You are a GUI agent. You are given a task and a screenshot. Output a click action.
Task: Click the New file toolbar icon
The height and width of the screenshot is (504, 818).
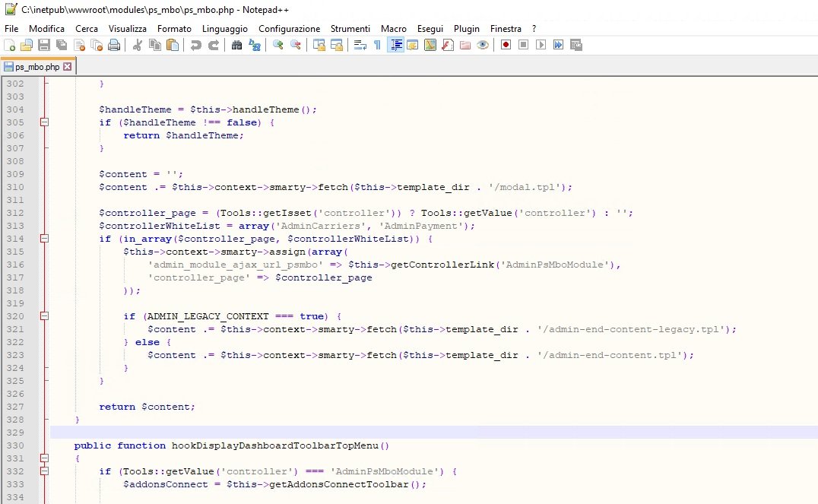pos(10,46)
